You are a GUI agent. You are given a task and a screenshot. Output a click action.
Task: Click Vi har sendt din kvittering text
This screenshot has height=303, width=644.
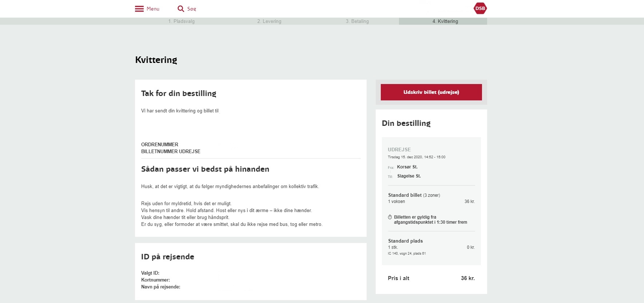click(x=180, y=111)
